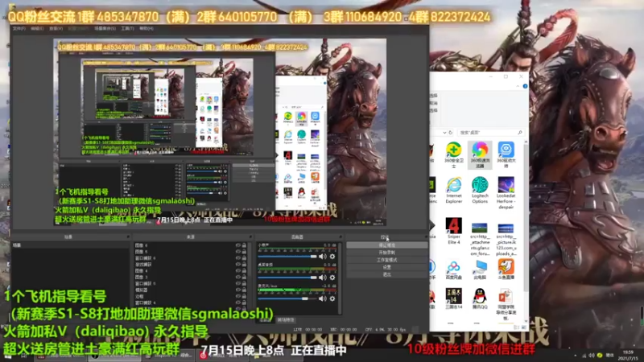Adjust the first mixer channel volume slider
The height and width of the screenshot is (362, 644).
[287, 257]
